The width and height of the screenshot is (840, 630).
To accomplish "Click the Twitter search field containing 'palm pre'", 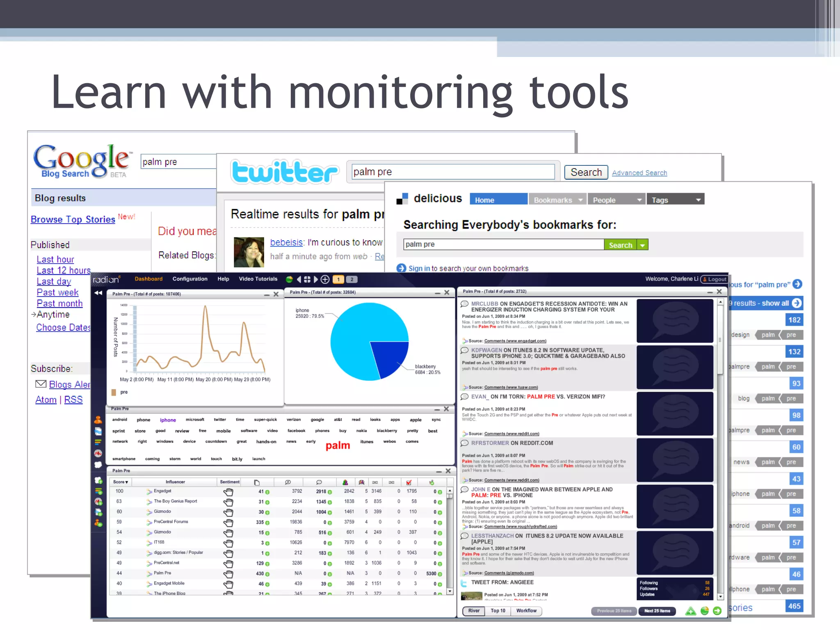I will (x=453, y=172).
